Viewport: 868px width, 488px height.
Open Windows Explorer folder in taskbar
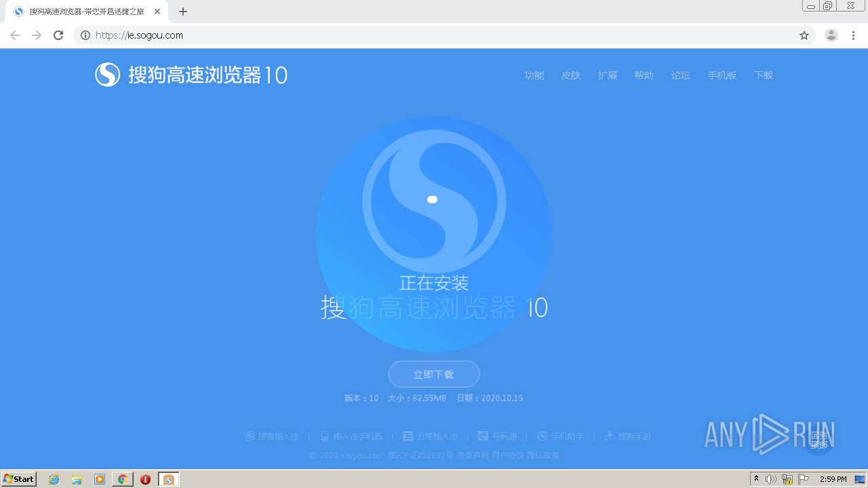coord(77,479)
